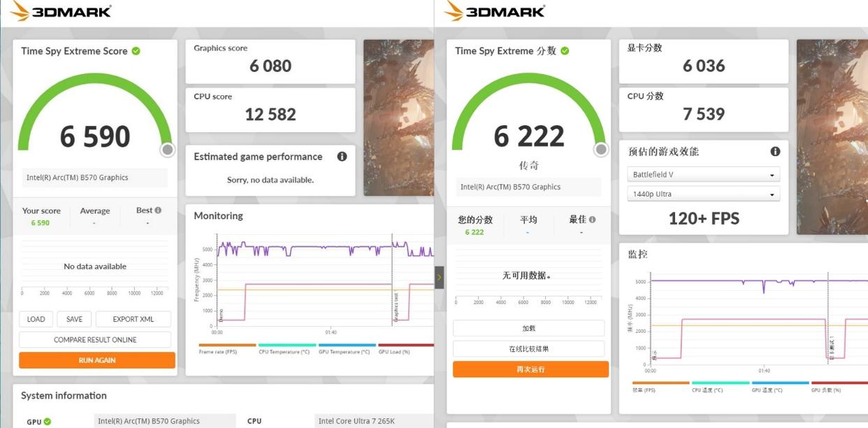Open info icon for Estimated game performance
868x428 pixels.
coord(342,157)
